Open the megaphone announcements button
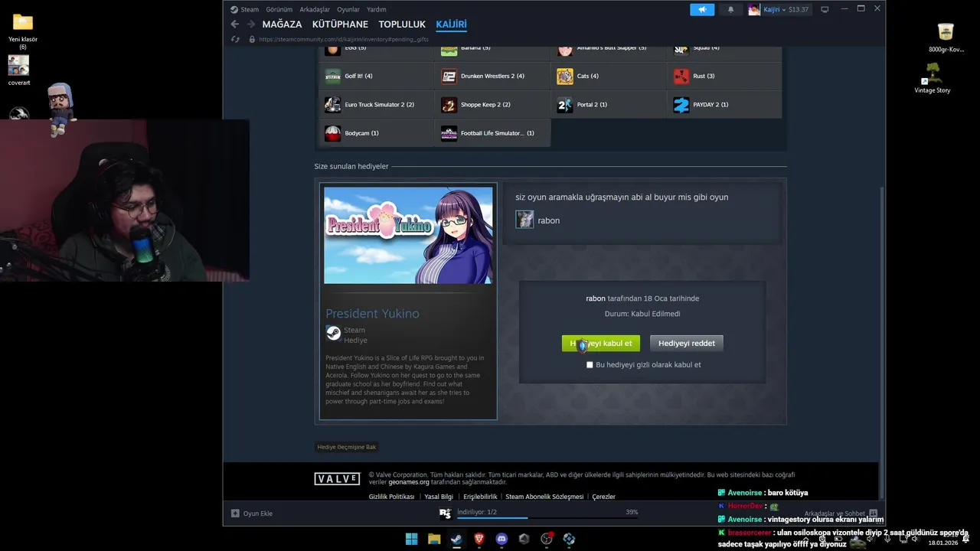Screen dimensions: 980x551 [701, 9]
